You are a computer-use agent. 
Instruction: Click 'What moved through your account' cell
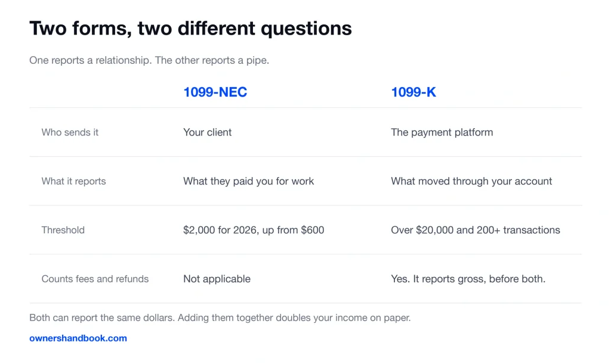click(471, 181)
